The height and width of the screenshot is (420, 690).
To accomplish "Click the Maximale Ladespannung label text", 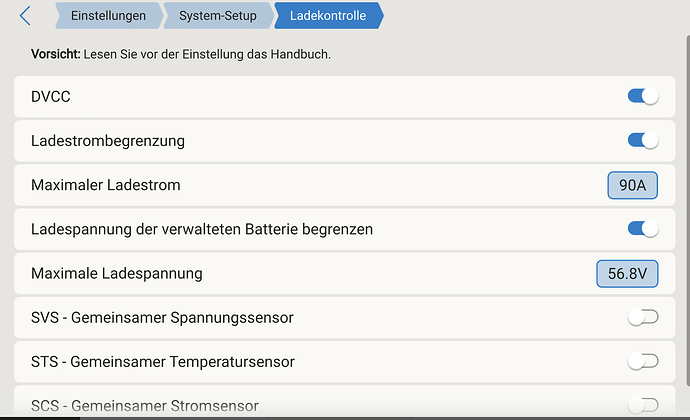I will pos(117,273).
